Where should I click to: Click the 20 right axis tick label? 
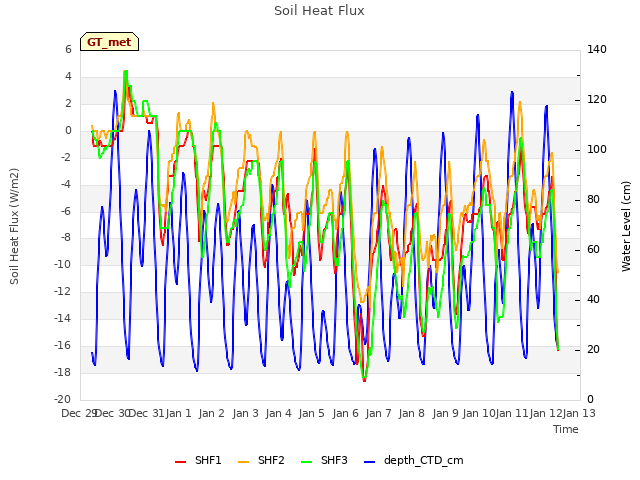593,349
